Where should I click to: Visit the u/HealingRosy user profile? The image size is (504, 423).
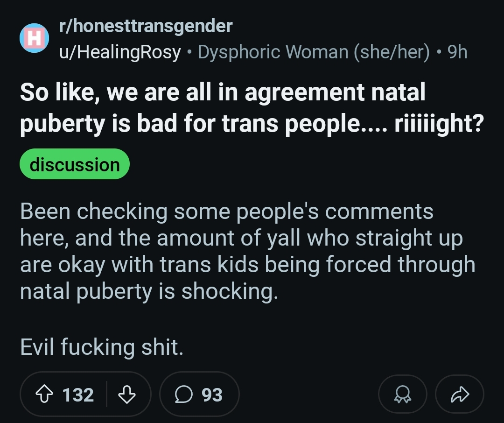point(119,52)
